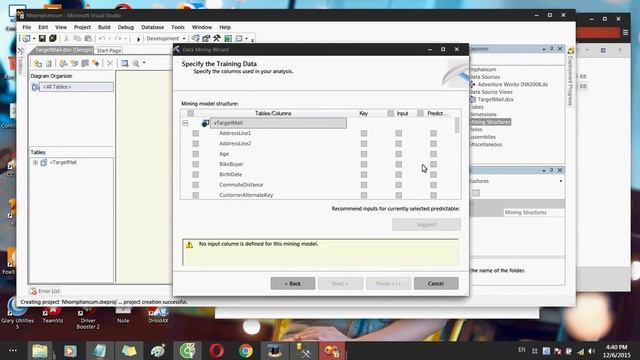Click the Save All toolbar icon

53,38
